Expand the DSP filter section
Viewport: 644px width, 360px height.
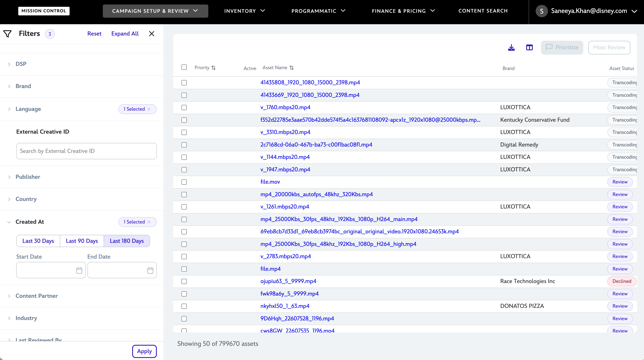click(x=9, y=64)
